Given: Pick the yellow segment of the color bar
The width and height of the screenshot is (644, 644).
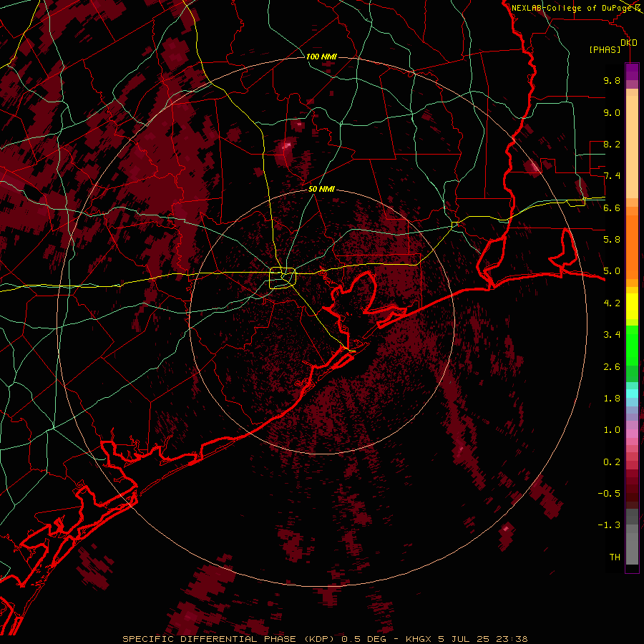Looking at the screenshot, I should pyautogui.click(x=632, y=306).
